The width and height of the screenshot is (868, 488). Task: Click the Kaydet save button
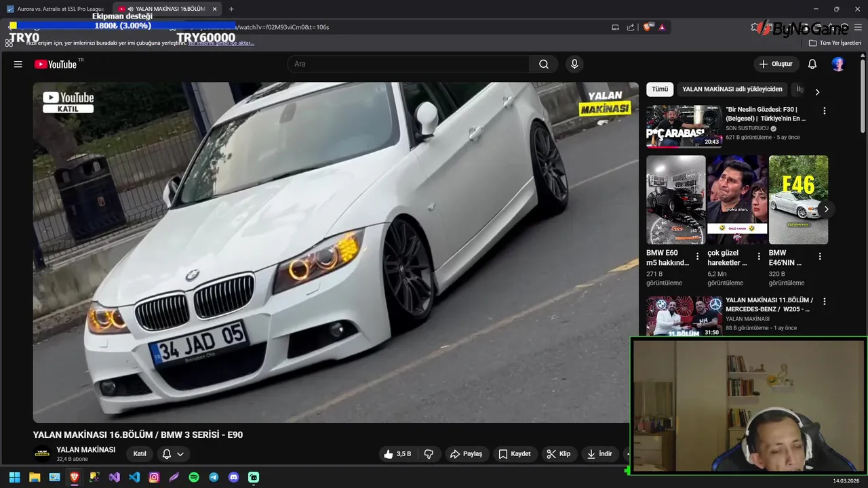[515, 454]
